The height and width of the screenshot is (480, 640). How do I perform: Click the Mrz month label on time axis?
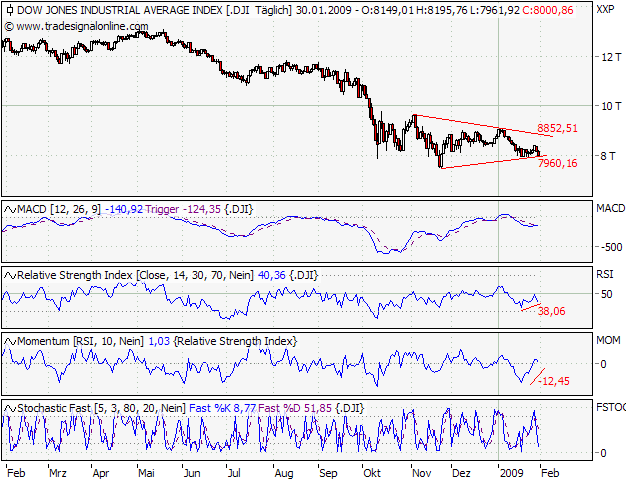[x=58, y=473]
